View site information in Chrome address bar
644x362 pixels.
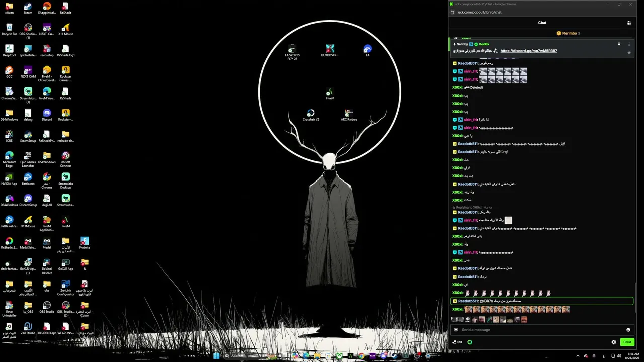pos(453,12)
